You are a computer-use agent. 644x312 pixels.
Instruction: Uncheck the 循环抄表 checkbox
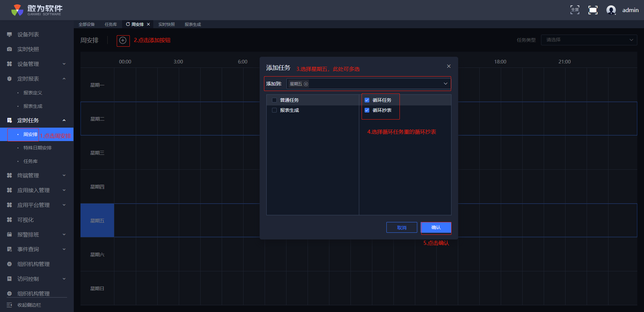tap(367, 110)
